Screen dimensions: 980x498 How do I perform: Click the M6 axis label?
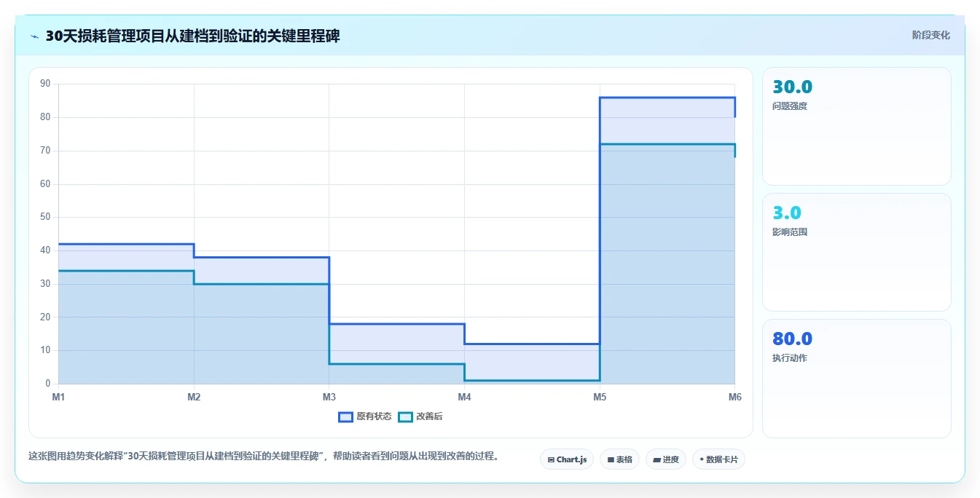point(734,397)
